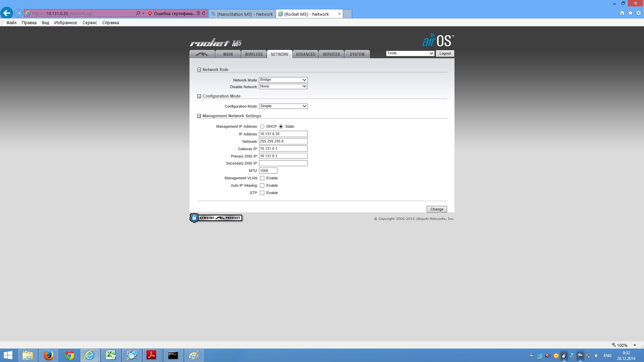Screen dimensions: 644x362
Task: Click the certificate error warning
Action: (x=172, y=13)
